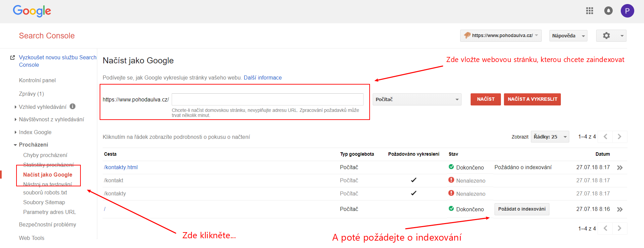
Task: Click the info icon next to Vzhled vyhledávání
Action: point(72,106)
